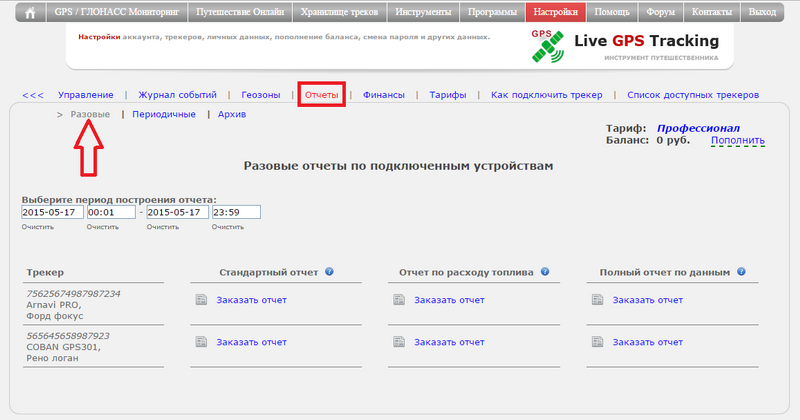Image resolution: width=800 pixels, height=420 pixels.
Task: Open the Отчеты tab
Action: pyautogui.click(x=322, y=95)
